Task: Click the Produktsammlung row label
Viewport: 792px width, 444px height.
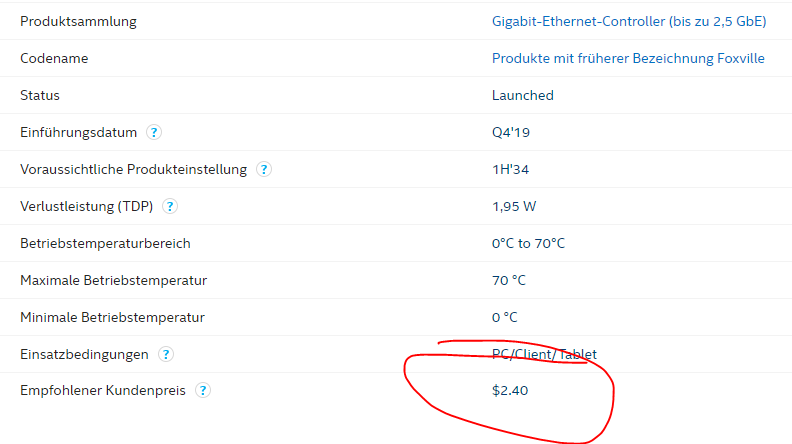Action: click(x=78, y=21)
